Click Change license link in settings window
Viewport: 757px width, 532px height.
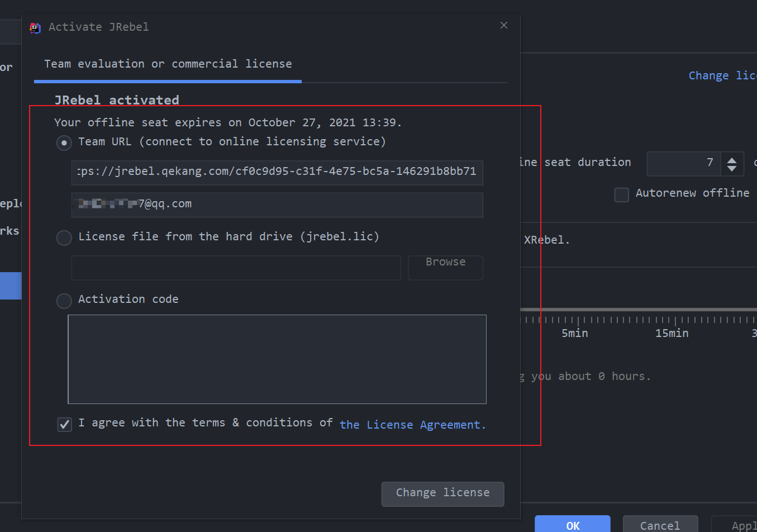(x=722, y=75)
